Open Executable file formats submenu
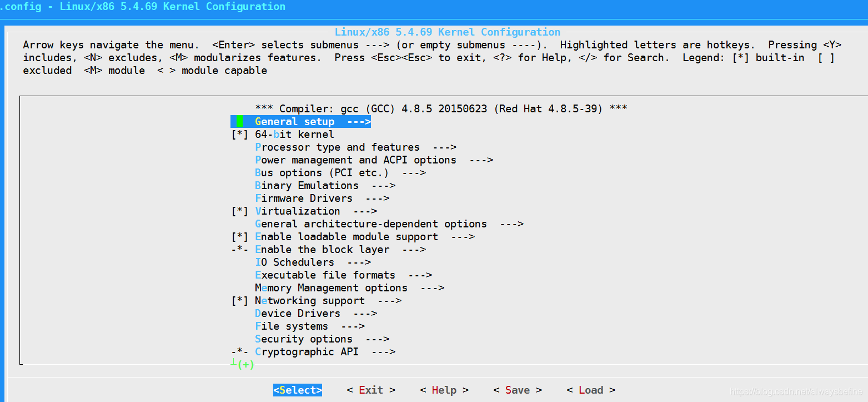This screenshot has height=402, width=868. click(x=343, y=275)
